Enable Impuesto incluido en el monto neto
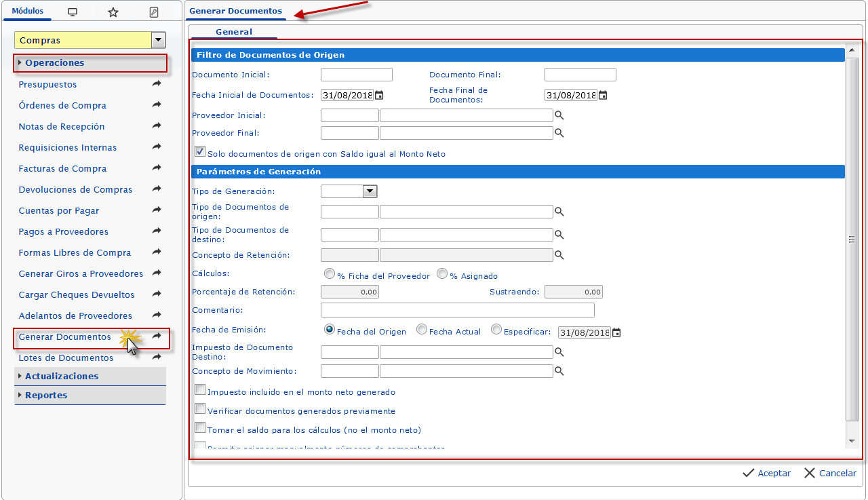The width and height of the screenshot is (868, 500). [x=200, y=390]
